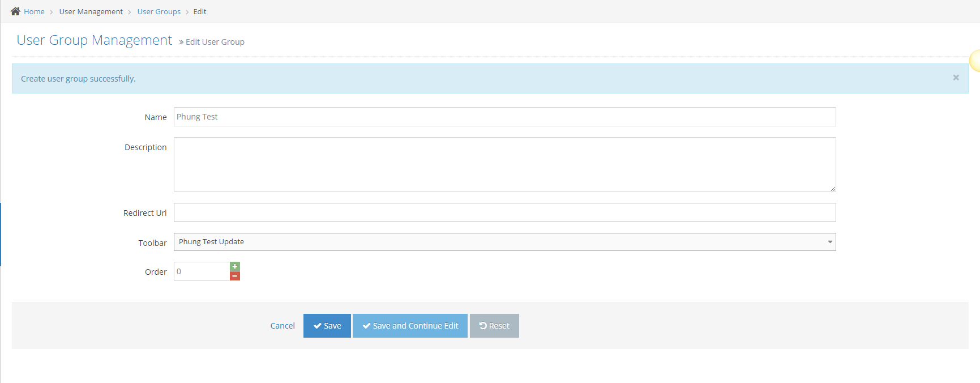
Task: Click the Home house icon in breadcrumb
Action: coord(15,11)
